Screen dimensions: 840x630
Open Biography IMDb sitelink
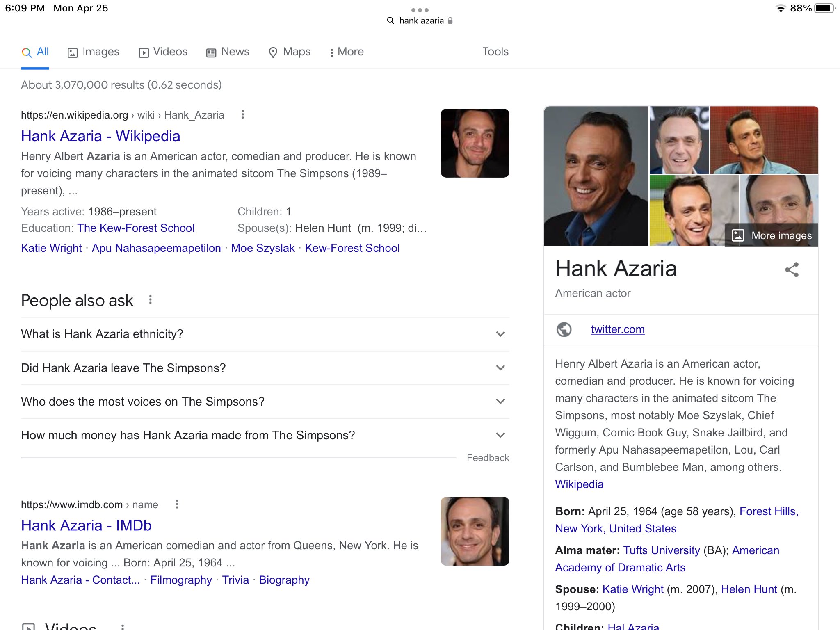[284, 580]
